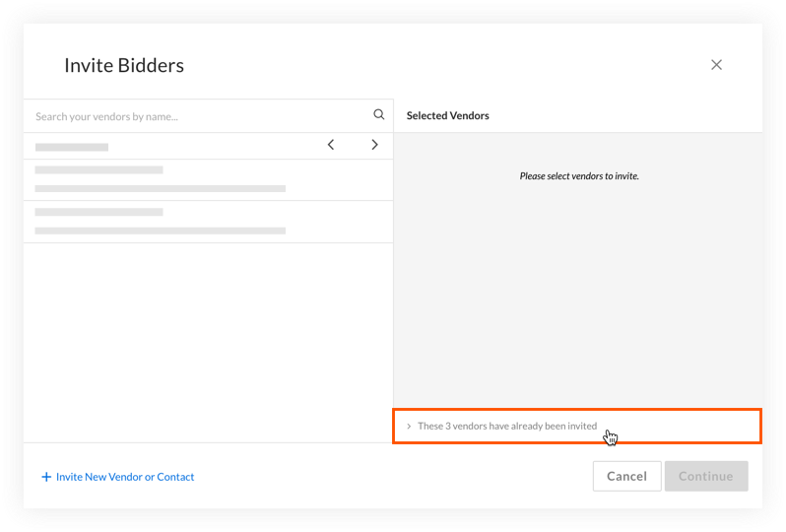The height and width of the screenshot is (532, 786).
Task: Click the Invite Bidders title
Action: tap(124, 65)
